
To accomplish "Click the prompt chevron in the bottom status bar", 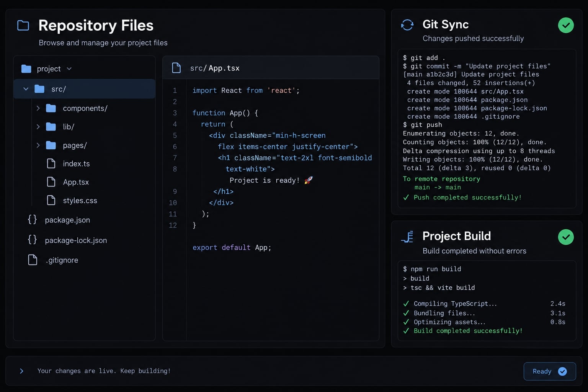I will point(22,371).
